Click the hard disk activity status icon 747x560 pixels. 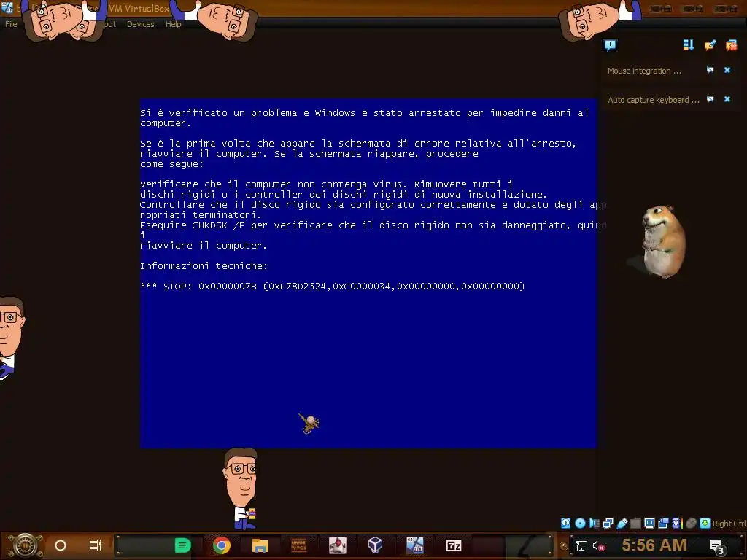[x=565, y=524]
